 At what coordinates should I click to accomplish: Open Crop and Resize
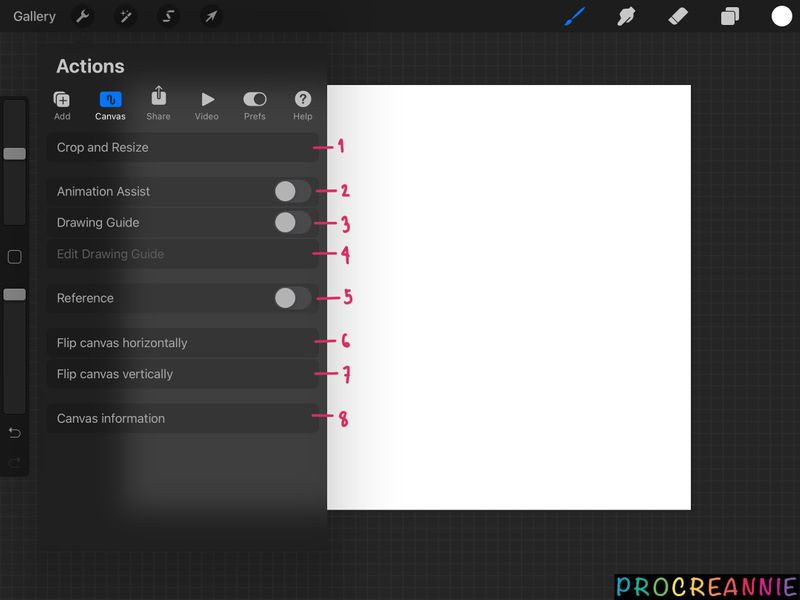183,147
